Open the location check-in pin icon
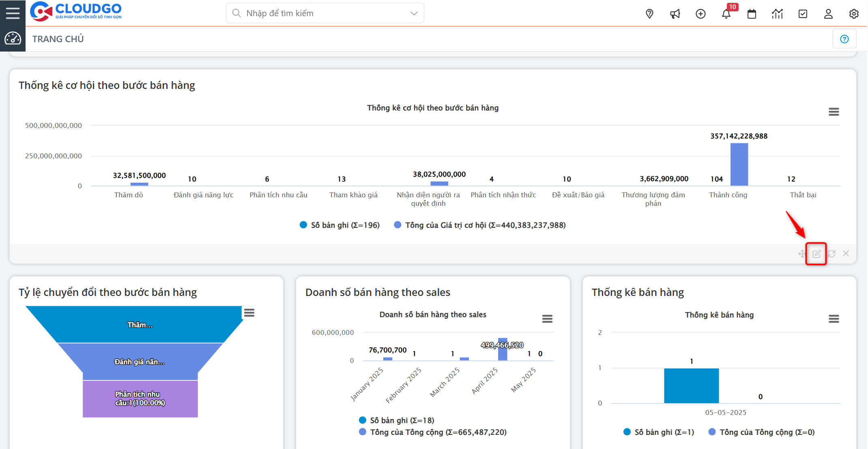The width and height of the screenshot is (868, 449). tap(649, 14)
